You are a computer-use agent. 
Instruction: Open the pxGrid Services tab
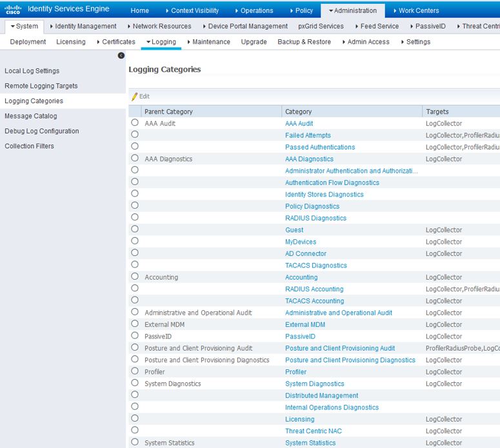point(321,26)
